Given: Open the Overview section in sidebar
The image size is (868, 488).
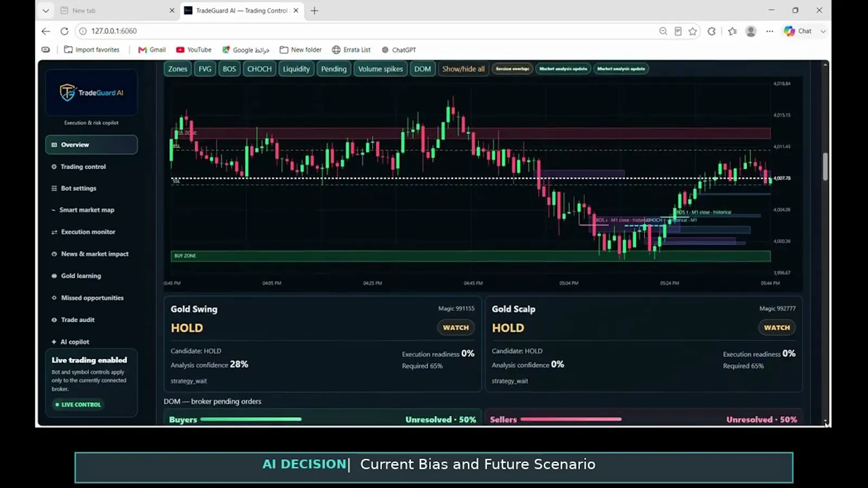Looking at the screenshot, I should (x=91, y=145).
